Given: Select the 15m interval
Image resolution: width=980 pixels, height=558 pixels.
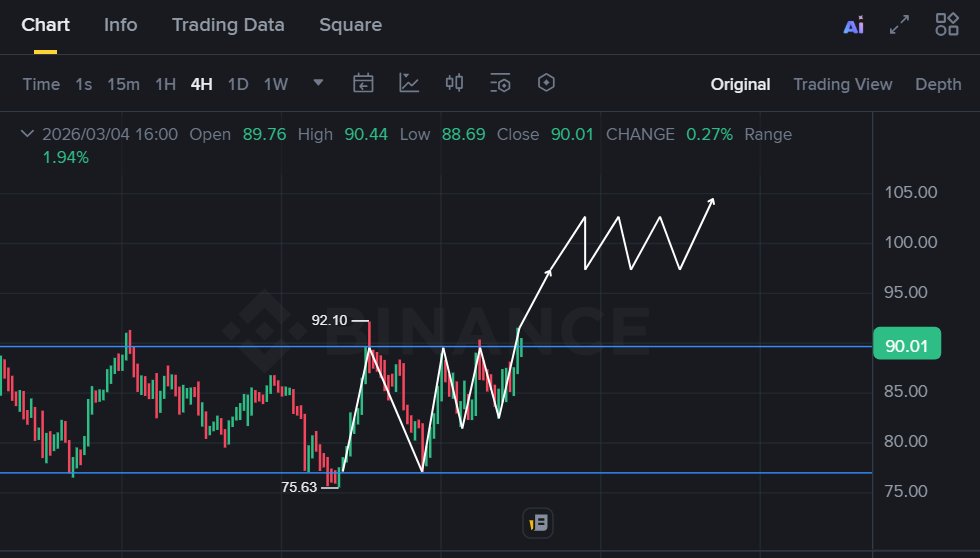Looking at the screenshot, I should 123,84.
